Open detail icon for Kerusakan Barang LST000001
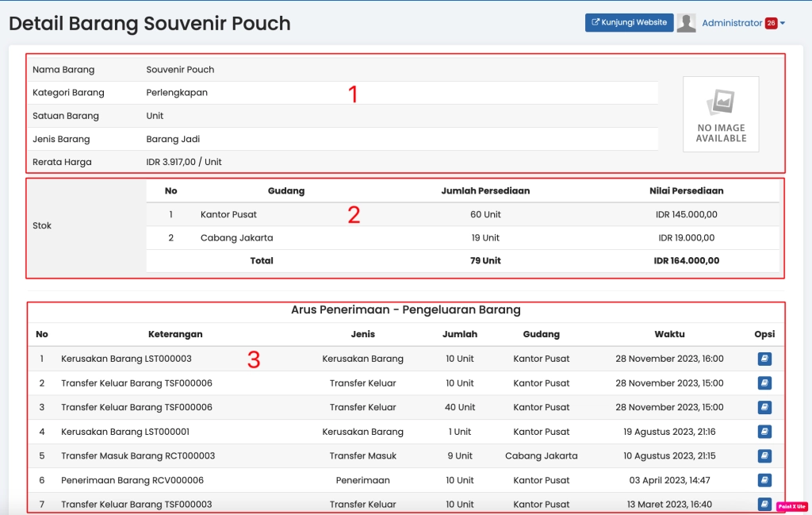Viewport: 812px width, 515px height. pyautogui.click(x=764, y=432)
